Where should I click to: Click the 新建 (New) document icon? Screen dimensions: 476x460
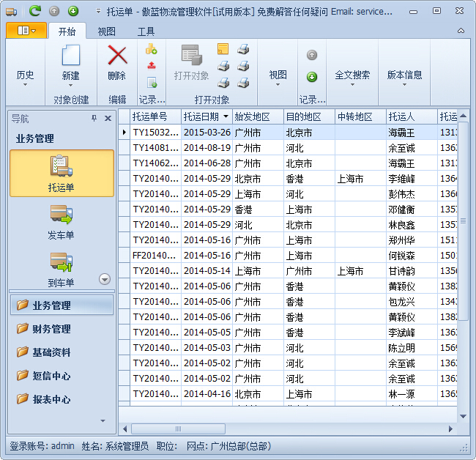pyautogui.click(x=70, y=56)
